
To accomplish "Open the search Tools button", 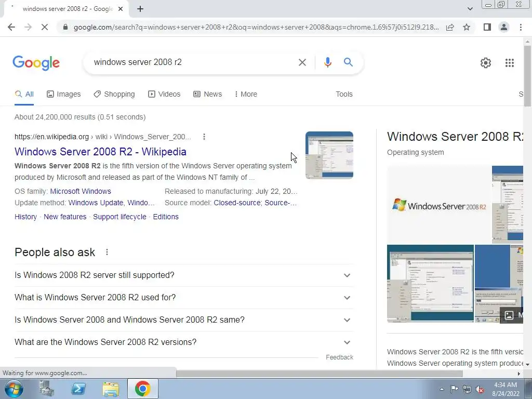I will coord(344,95).
